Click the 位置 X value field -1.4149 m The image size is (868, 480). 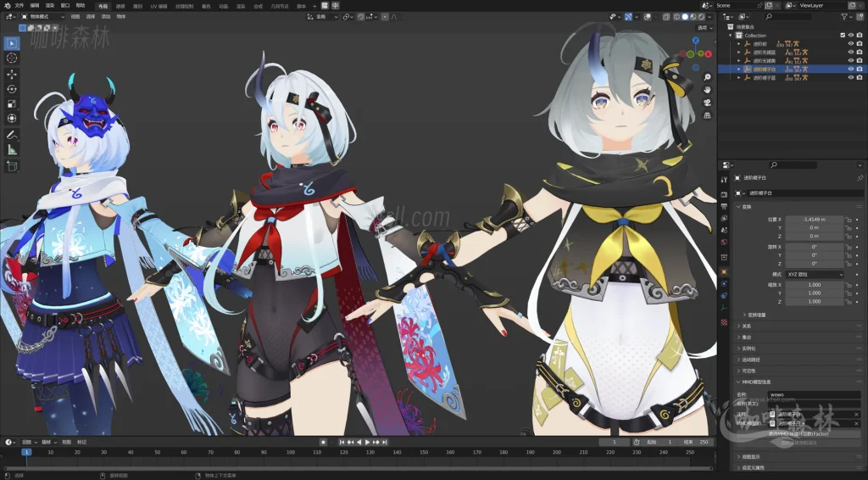click(814, 220)
